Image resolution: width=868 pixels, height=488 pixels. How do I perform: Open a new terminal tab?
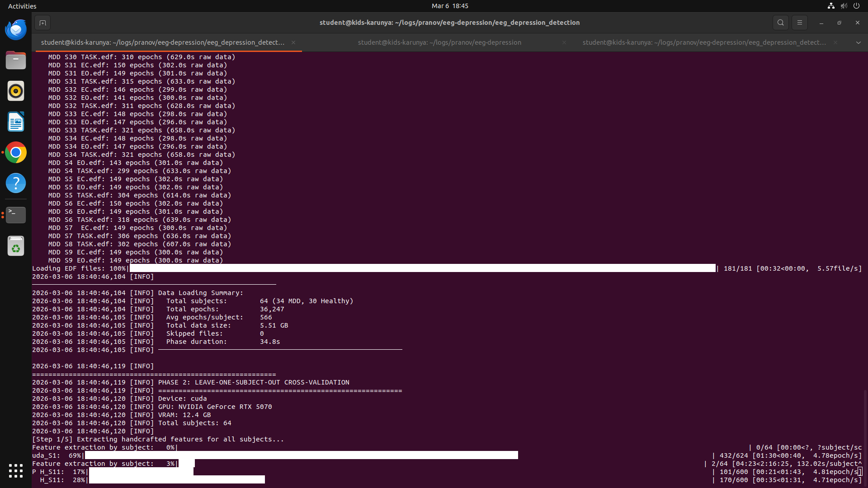click(42, 23)
